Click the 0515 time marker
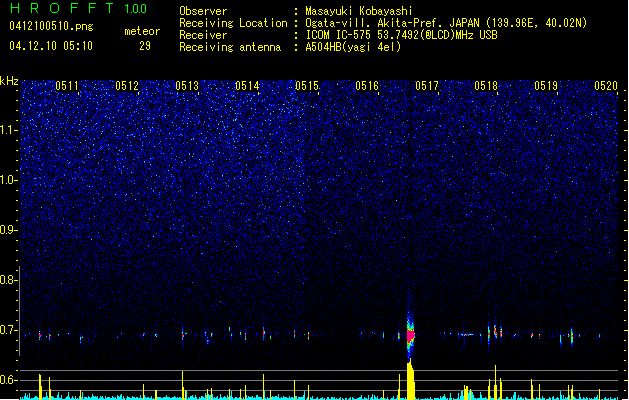Viewport: 629px width, 400px height. (307, 86)
